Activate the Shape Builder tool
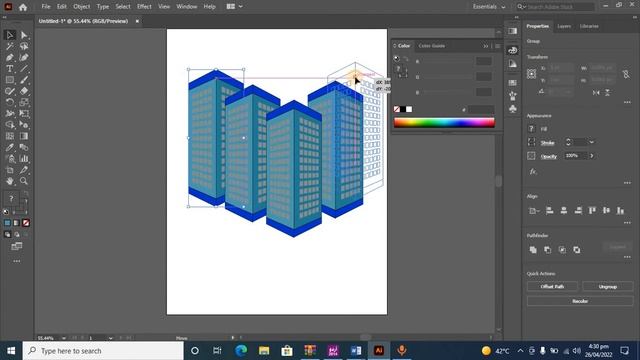 click(x=10, y=125)
